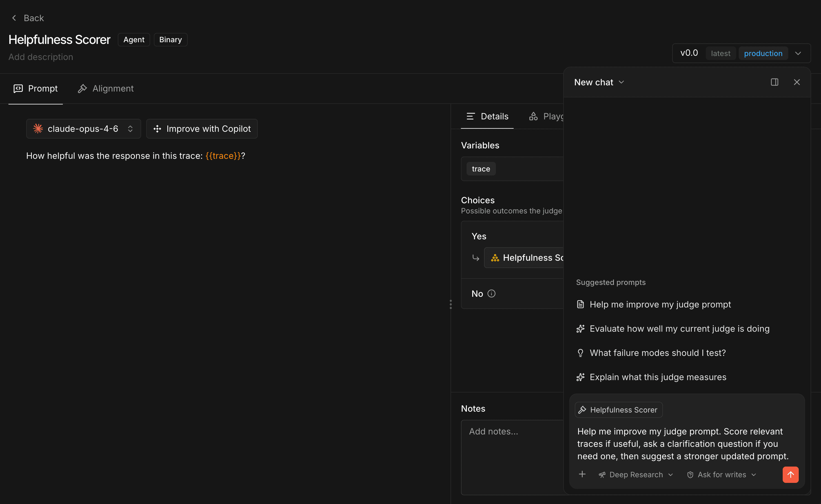Click the Helpfulness Scorer page title
The image size is (821, 504).
click(59, 40)
